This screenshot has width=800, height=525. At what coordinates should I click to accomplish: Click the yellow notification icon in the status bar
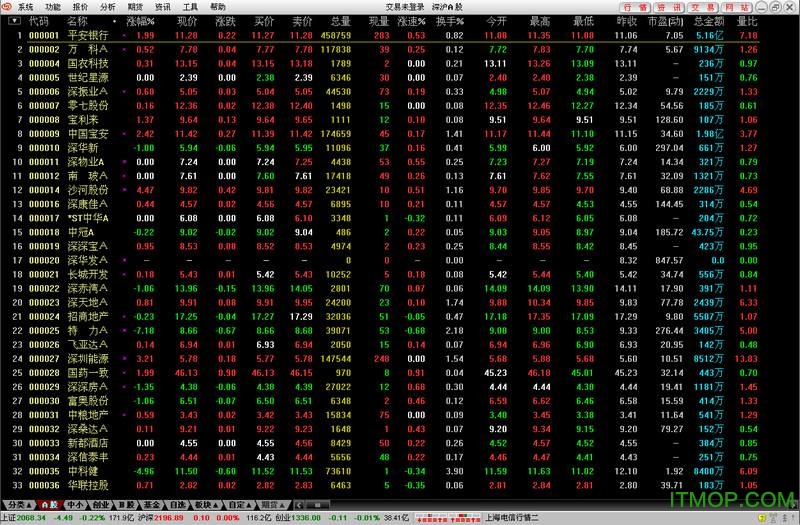764,519
